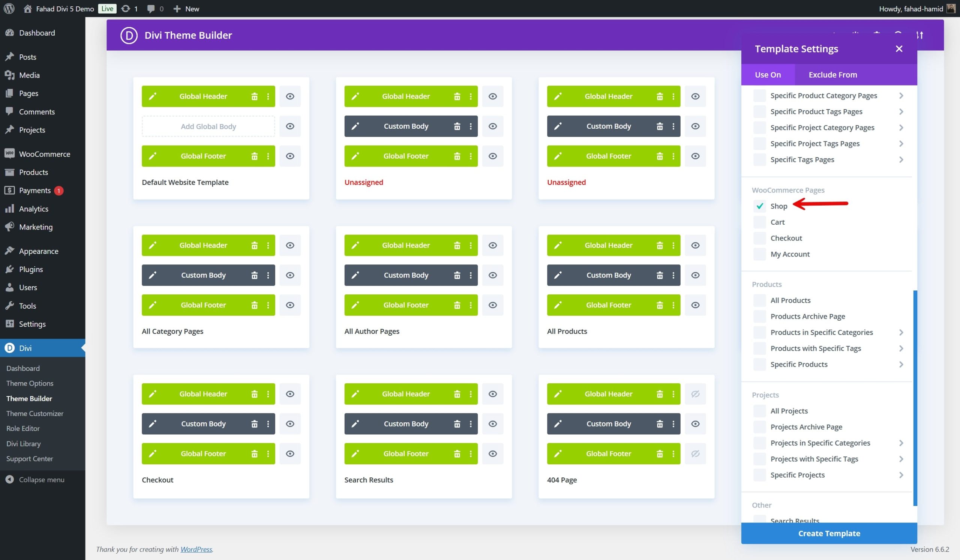Click Create Template button at bottom
Screen dimensions: 960x560
pos(829,533)
